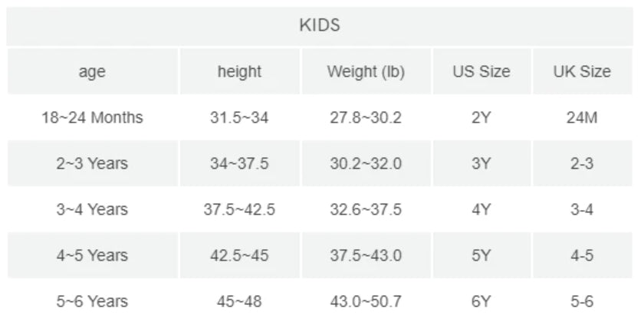The width and height of the screenshot is (644, 328).
Task: Click the 4~5 Years row label
Action: [92, 255]
